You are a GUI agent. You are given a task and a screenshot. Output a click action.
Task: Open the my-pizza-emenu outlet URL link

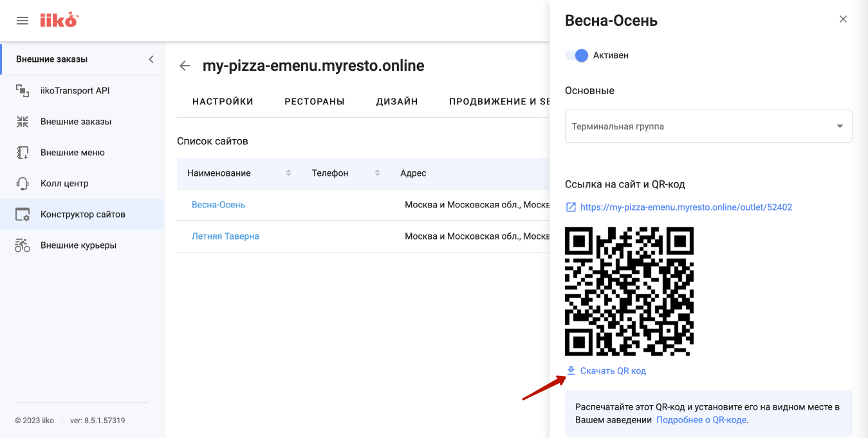686,207
